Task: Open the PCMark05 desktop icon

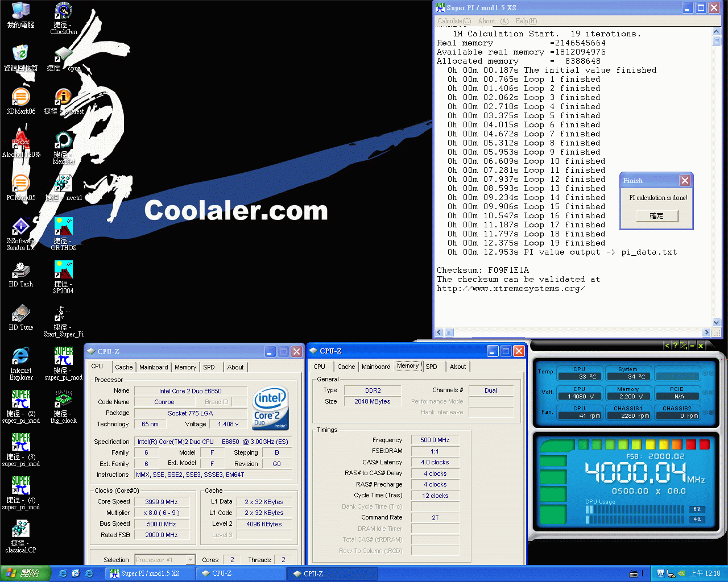Action: 21,188
